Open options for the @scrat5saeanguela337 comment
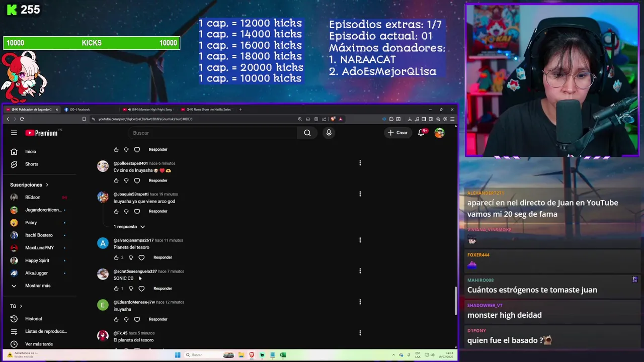The width and height of the screenshot is (644, 362). tap(360, 271)
